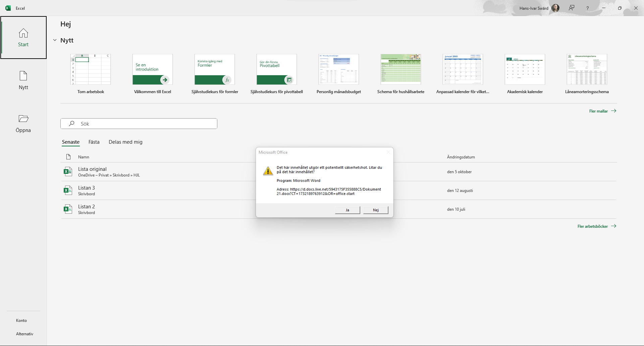644x346 pixels.
Task: Click Ja to trust the content
Action: pyautogui.click(x=347, y=210)
